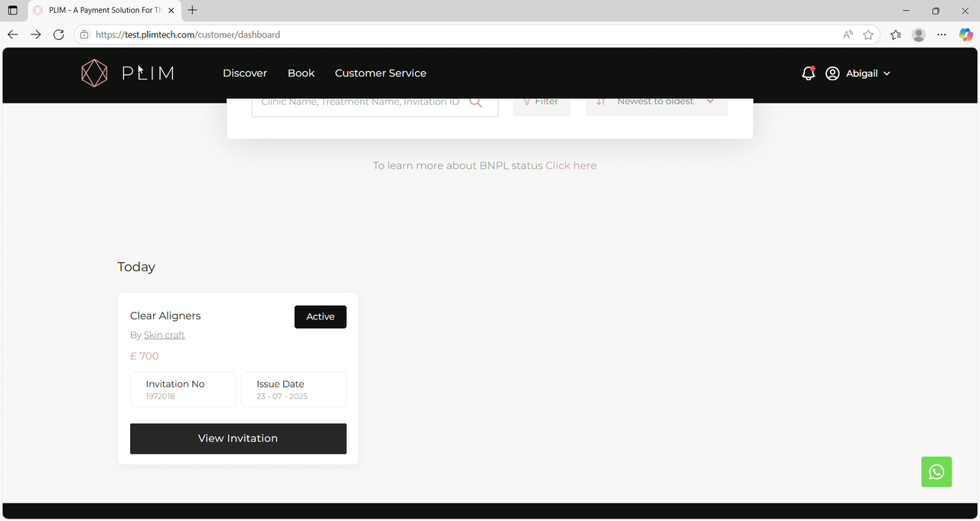
Task: Refresh the page
Action: pos(58,34)
